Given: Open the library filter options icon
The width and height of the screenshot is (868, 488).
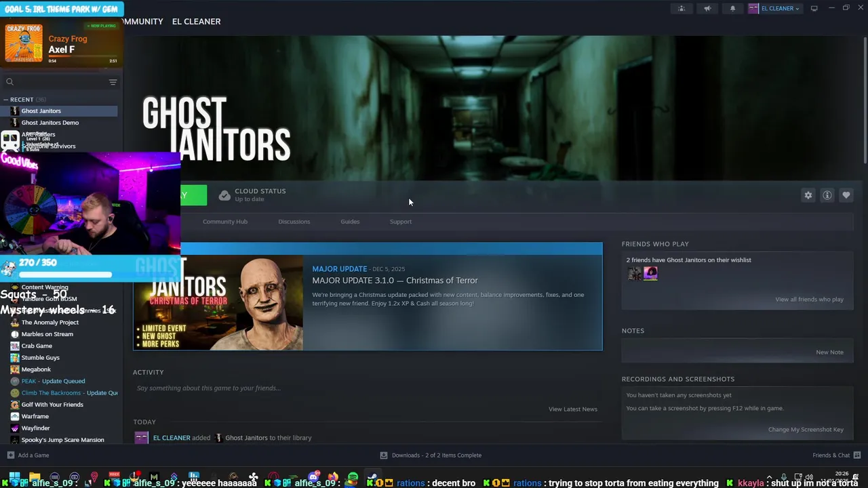Looking at the screenshot, I should tap(113, 82).
